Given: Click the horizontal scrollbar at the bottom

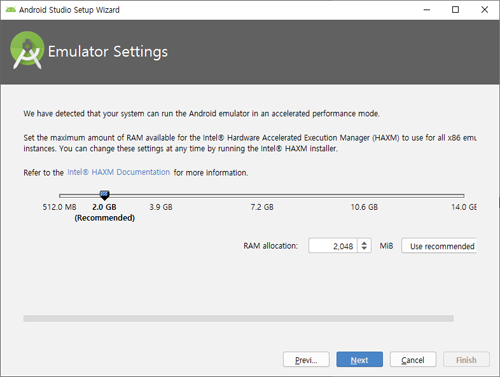Looking at the screenshot, I should tap(238, 319).
